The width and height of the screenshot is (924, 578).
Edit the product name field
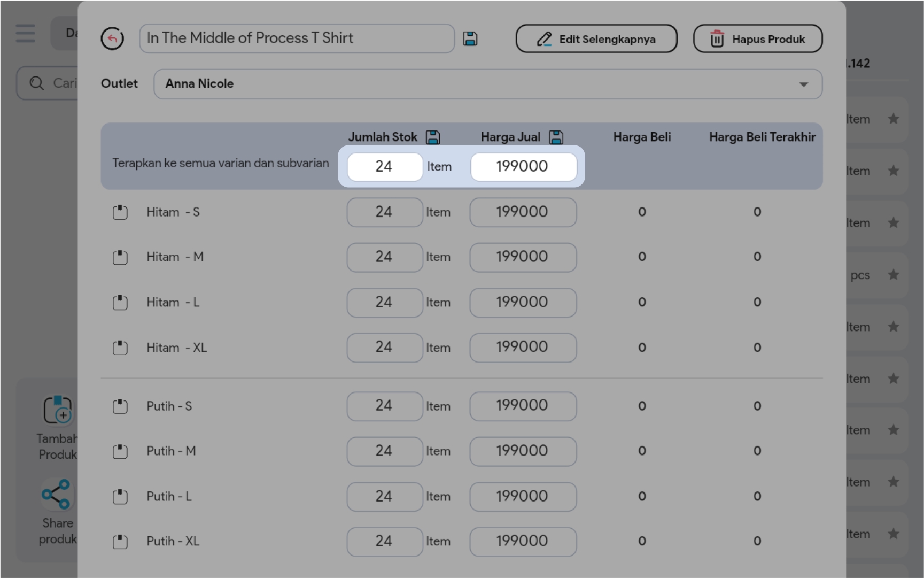point(297,38)
